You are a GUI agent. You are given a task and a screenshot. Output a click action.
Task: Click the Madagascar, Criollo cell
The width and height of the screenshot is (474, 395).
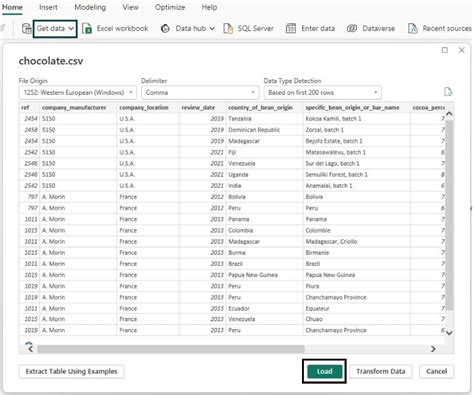click(x=357, y=242)
